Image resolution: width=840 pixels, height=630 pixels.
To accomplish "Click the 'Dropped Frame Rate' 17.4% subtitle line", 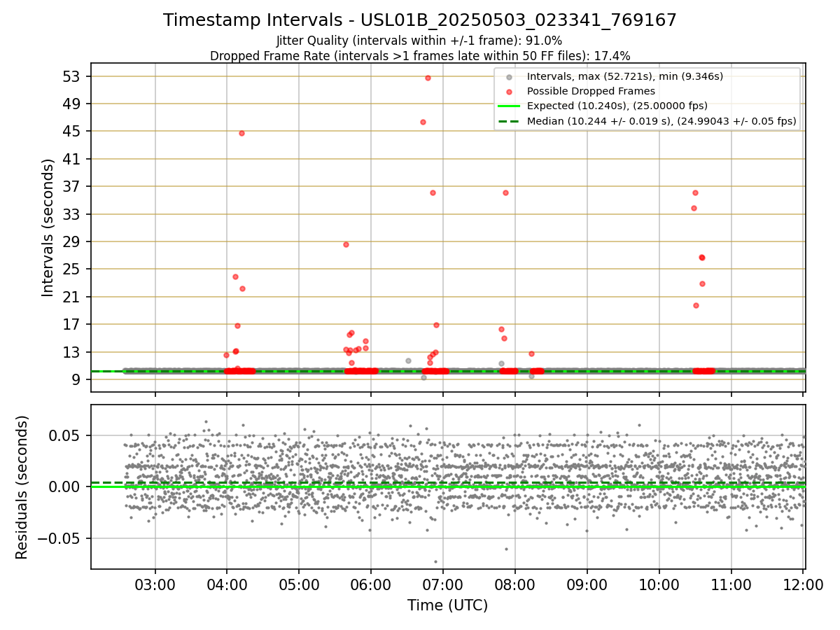I will (x=420, y=56).
